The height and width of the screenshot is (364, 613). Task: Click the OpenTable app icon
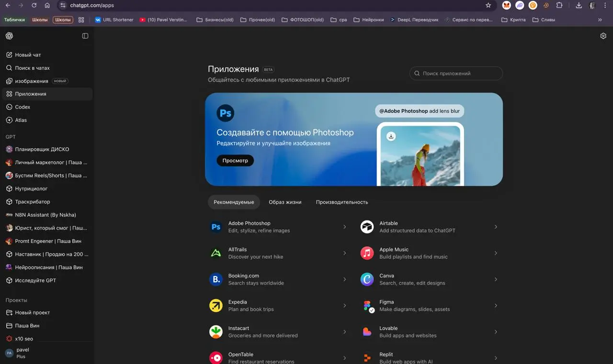click(216, 358)
